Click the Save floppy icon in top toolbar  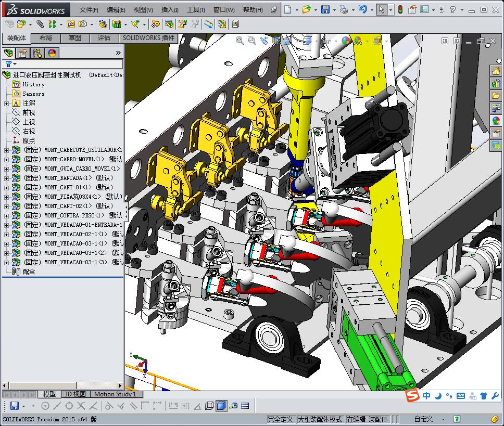click(x=325, y=9)
